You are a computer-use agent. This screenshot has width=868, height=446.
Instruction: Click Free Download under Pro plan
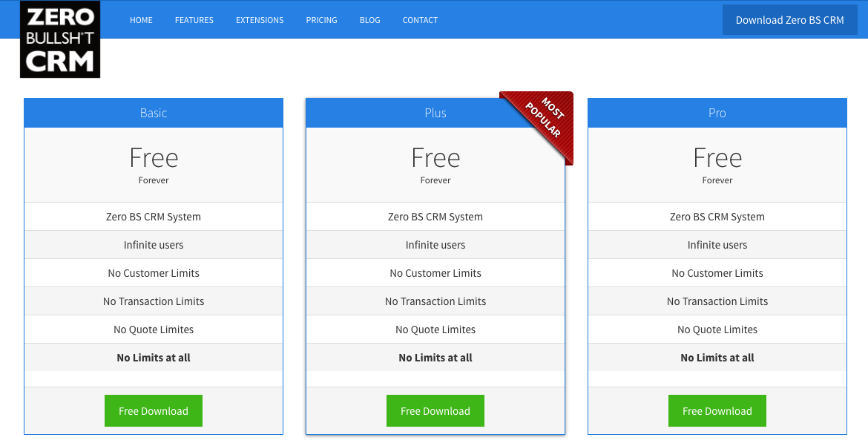click(x=717, y=411)
